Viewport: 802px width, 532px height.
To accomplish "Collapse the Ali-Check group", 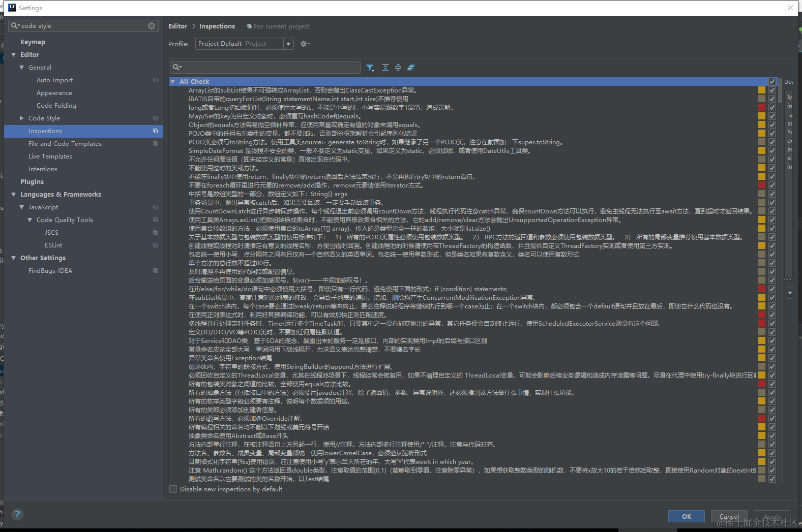I will [173, 82].
